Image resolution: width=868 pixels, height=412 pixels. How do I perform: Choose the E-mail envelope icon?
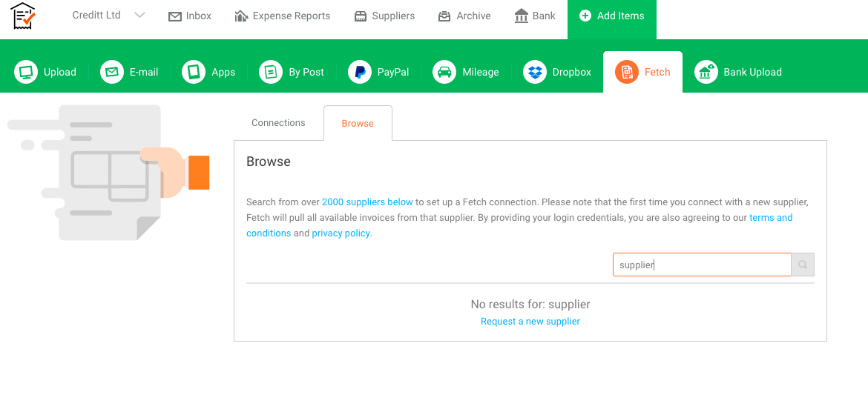tap(112, 72)
